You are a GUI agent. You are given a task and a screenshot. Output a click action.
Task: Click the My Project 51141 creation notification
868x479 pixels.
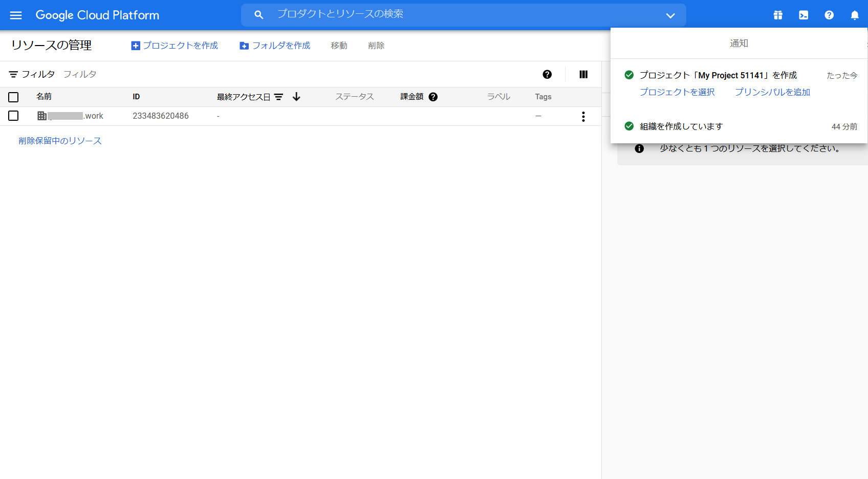718,75
